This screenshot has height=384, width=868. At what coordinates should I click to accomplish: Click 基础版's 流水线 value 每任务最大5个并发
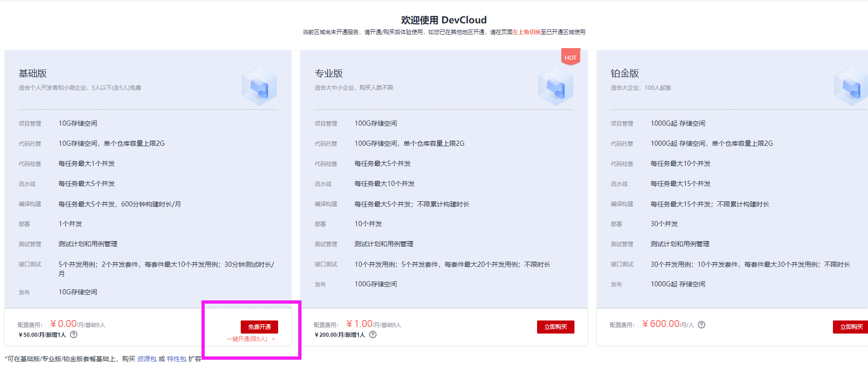[x=86, y=184]
